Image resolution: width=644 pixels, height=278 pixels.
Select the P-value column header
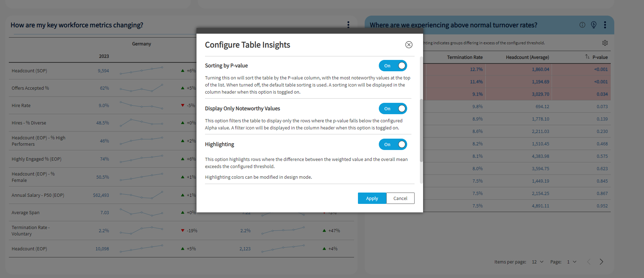(x=600, y=57)
